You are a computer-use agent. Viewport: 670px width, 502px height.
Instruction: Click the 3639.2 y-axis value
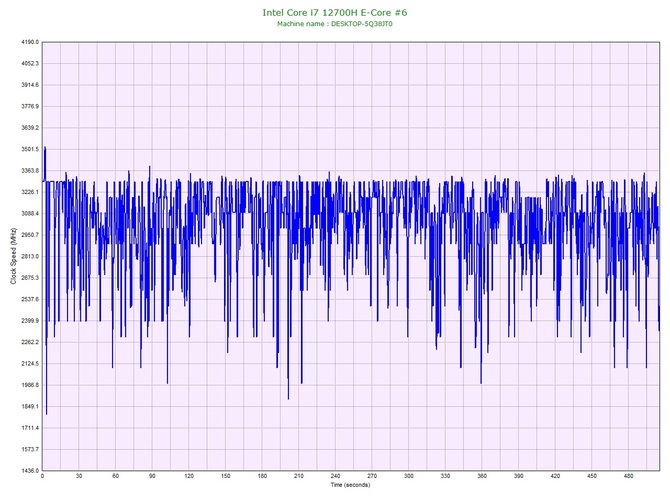tap(30, 128)
